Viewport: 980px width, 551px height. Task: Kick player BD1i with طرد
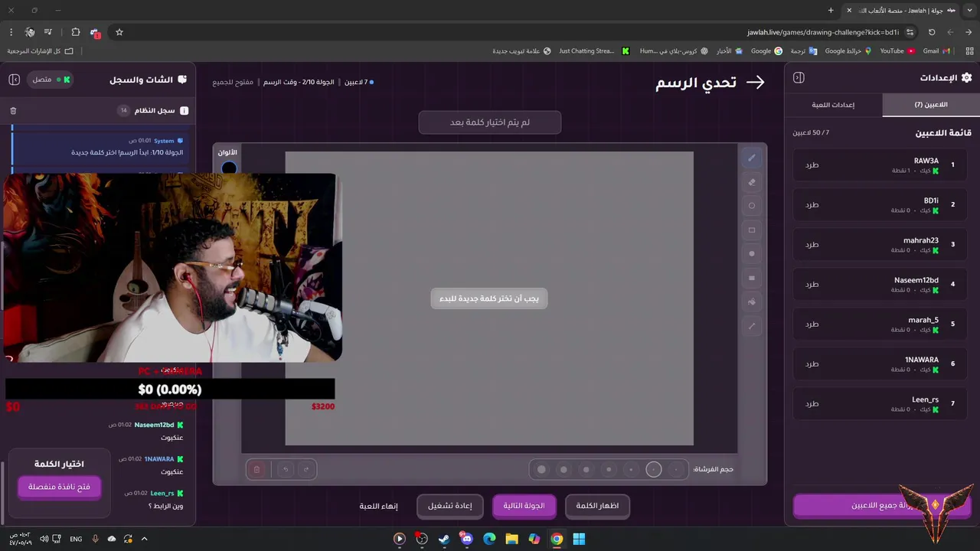pos(812,205)
